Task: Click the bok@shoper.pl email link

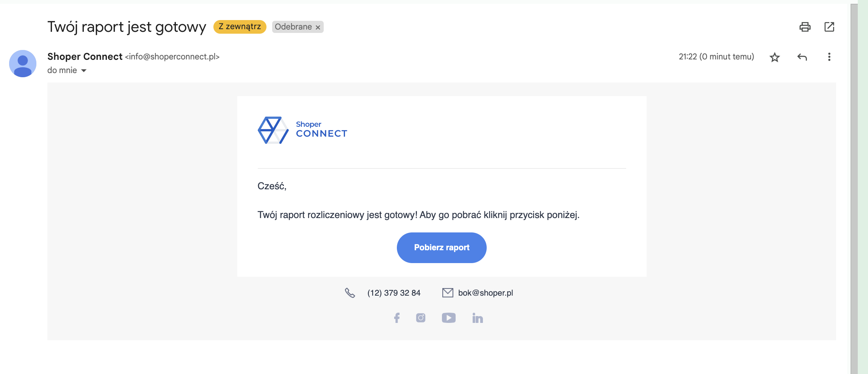Action: tap(485, 293)
